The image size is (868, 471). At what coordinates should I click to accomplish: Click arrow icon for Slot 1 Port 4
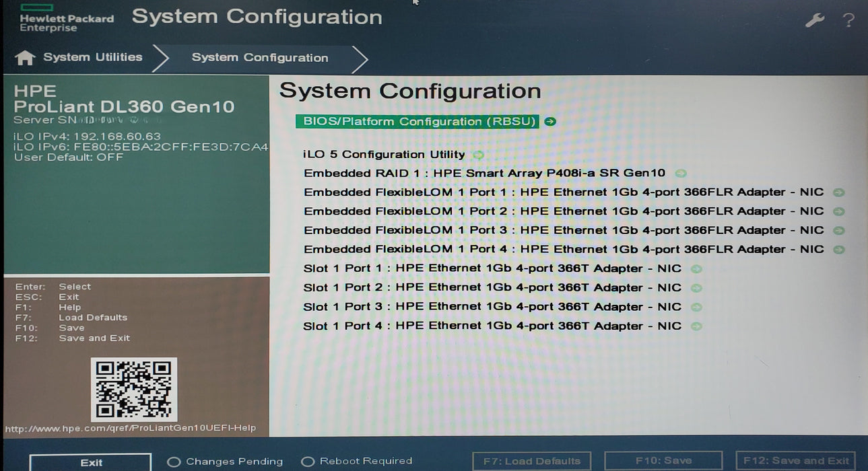pos(696,326)
